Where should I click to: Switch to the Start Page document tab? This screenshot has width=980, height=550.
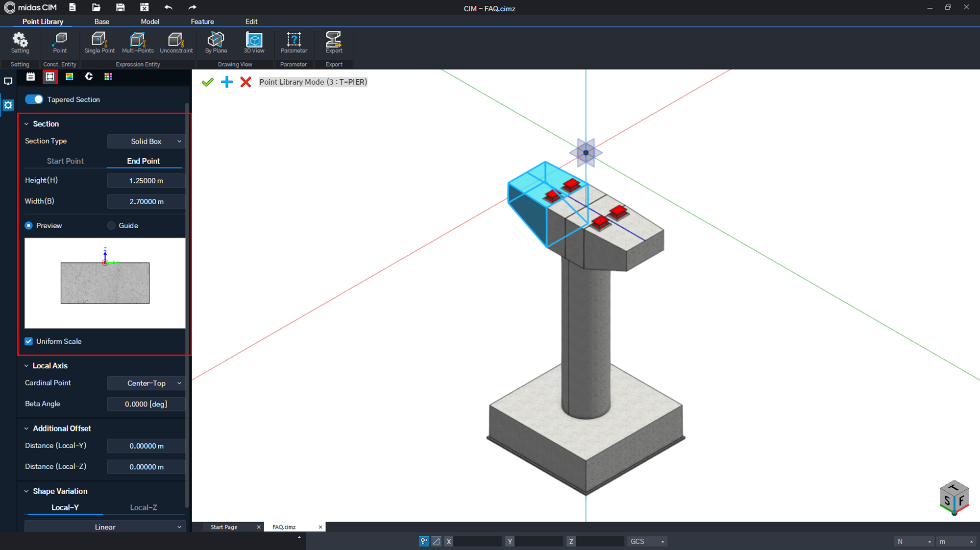(x=224, y=527)
